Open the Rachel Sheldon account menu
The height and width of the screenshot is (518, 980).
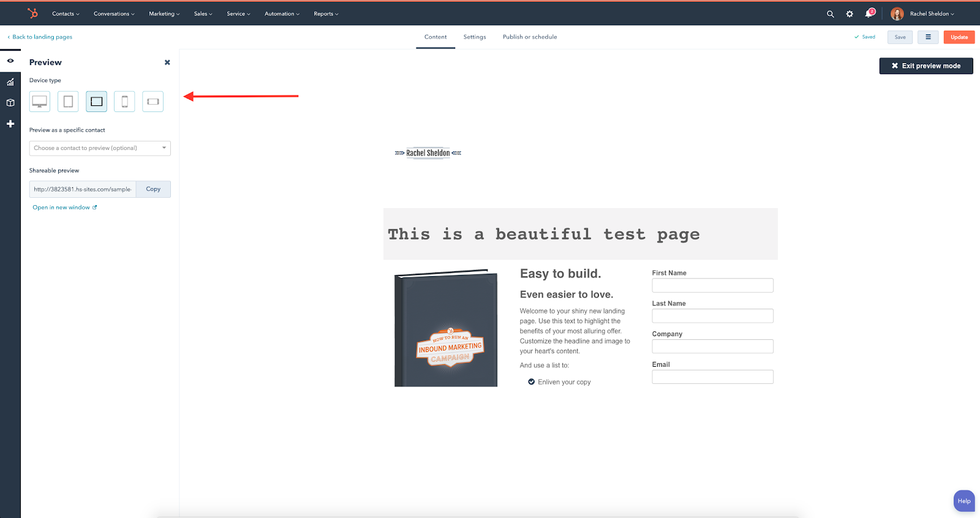click(923, 13)
